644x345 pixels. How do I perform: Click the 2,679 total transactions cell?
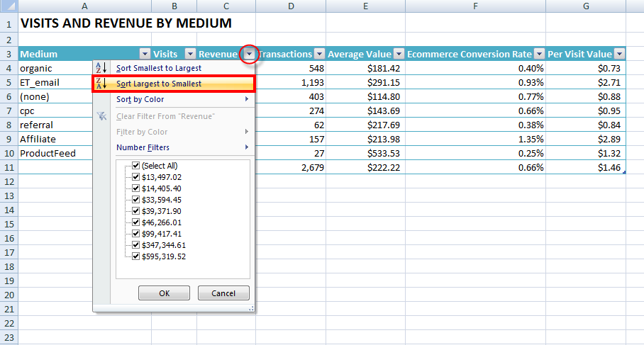pyautogui.click(x=291, y=167)
